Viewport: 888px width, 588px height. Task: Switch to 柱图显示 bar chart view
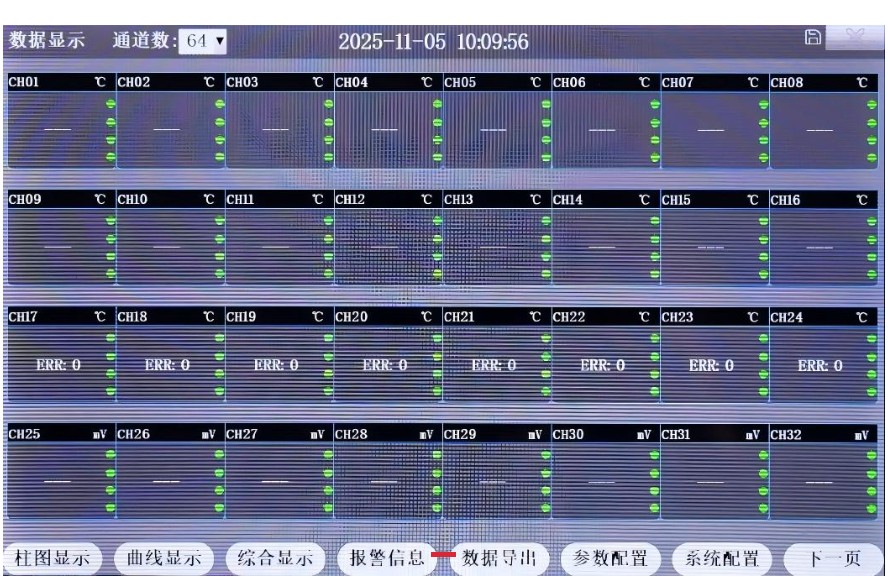click(51, 558)
